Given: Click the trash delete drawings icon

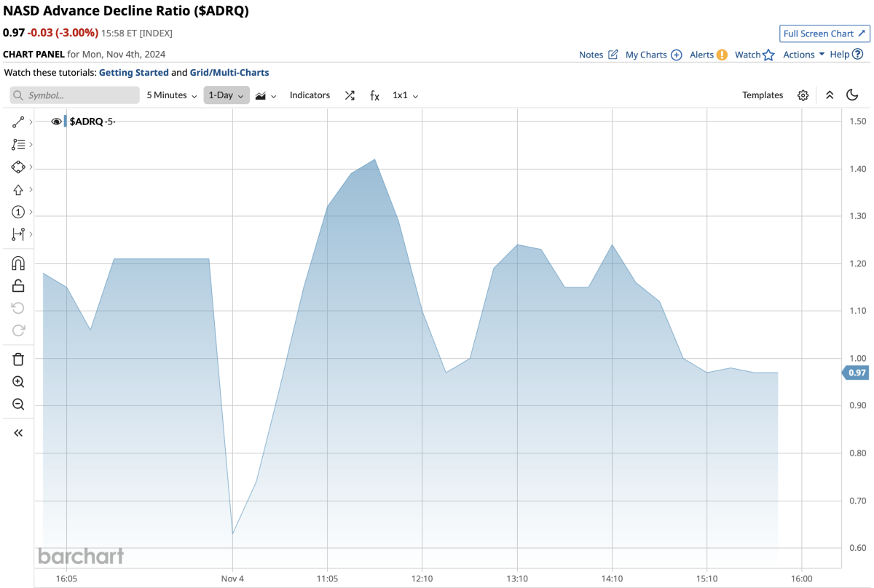Looking at the screenshot, I should click(18, 359).
